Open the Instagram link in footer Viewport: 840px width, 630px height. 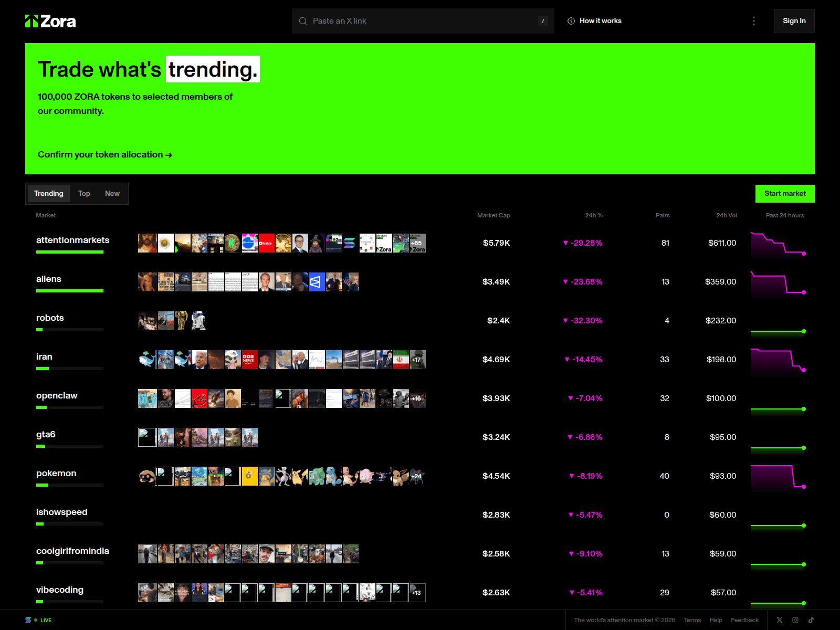point(795,620)
